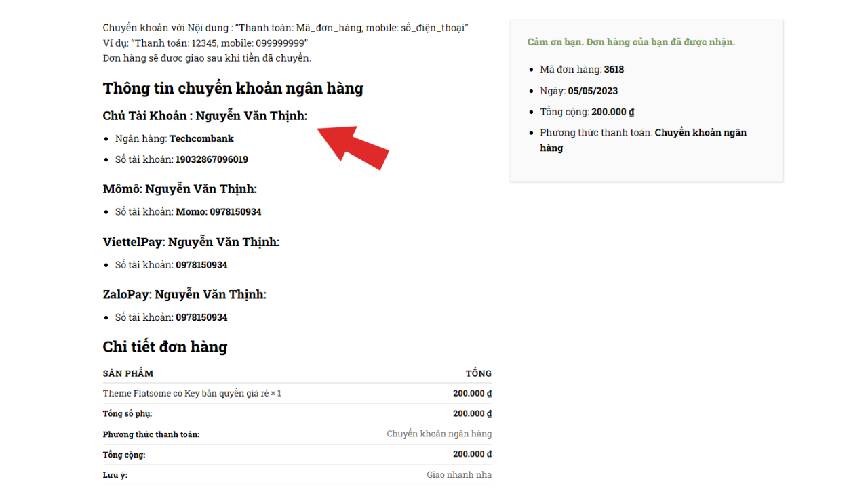Image resolution: width=868 pixels, height=488 pixels.
Task: Click the green thank-you message
Action: [631, 42]
